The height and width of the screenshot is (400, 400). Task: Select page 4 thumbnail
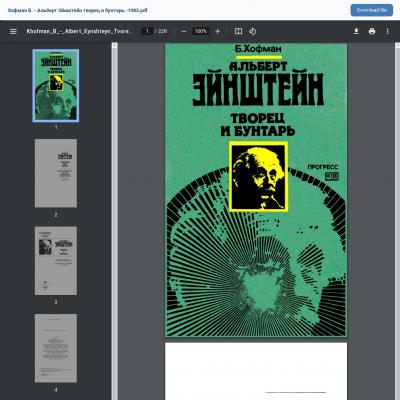[56, 348]
